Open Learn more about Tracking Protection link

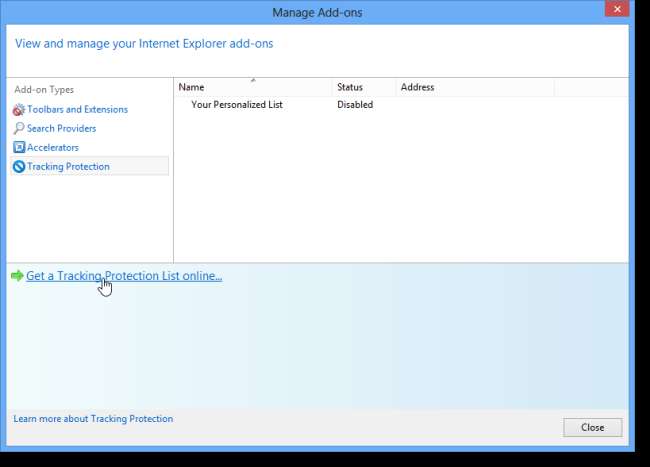(x=93, y=419)
